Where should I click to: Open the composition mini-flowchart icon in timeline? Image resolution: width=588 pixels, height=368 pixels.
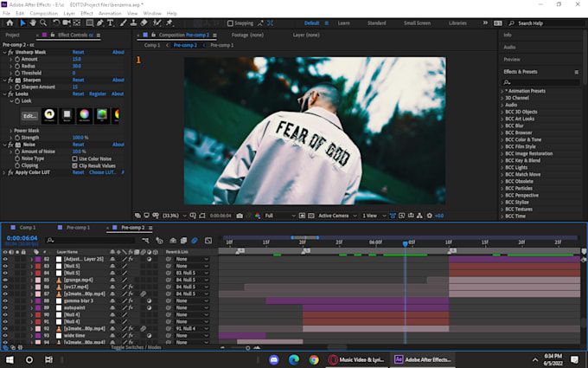point(145,241)
